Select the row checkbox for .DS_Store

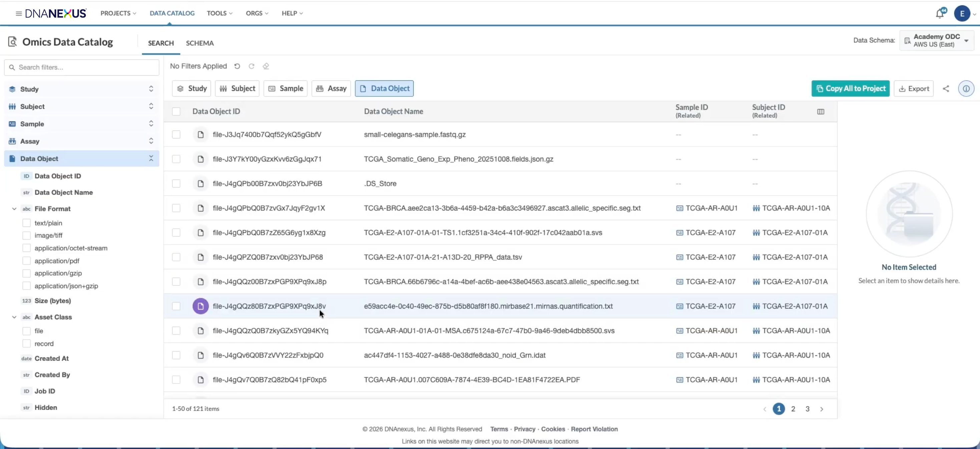(176, 184)
